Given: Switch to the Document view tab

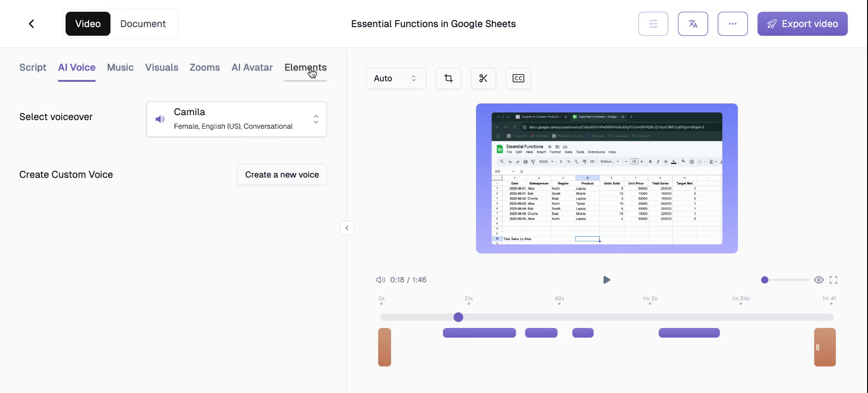Looking at the screenshot, I should [x=143, y=24].
